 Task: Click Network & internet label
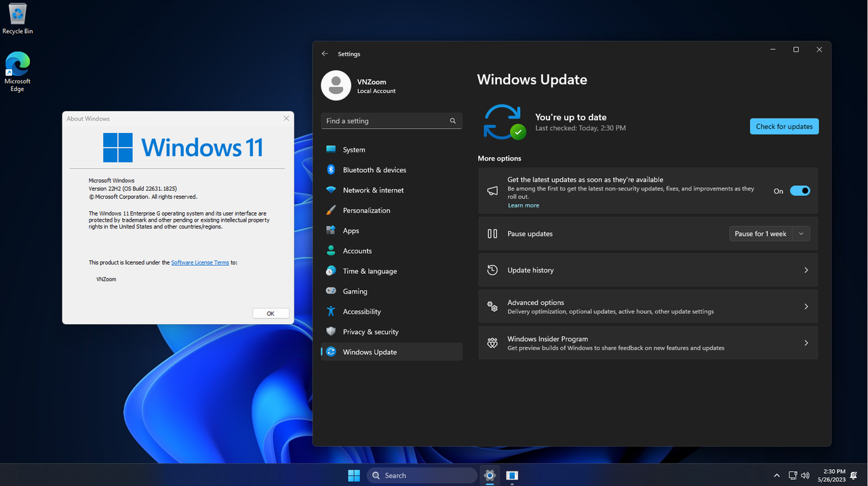[373, 190]
